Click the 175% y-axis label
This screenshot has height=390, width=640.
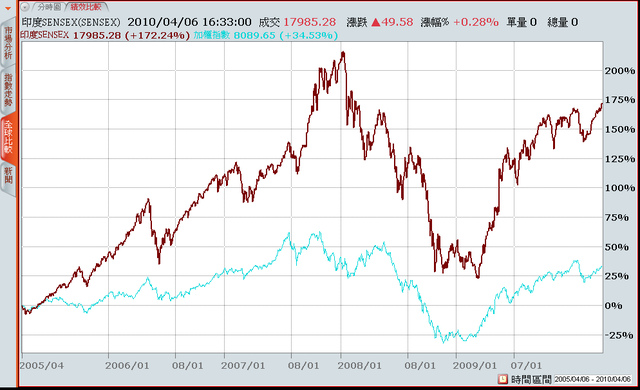620,100
